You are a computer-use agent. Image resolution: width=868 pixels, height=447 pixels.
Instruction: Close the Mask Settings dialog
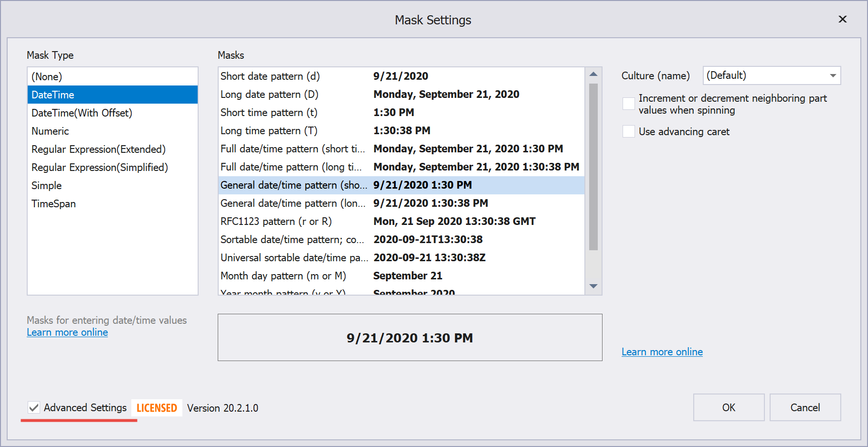tap(843, 19)
